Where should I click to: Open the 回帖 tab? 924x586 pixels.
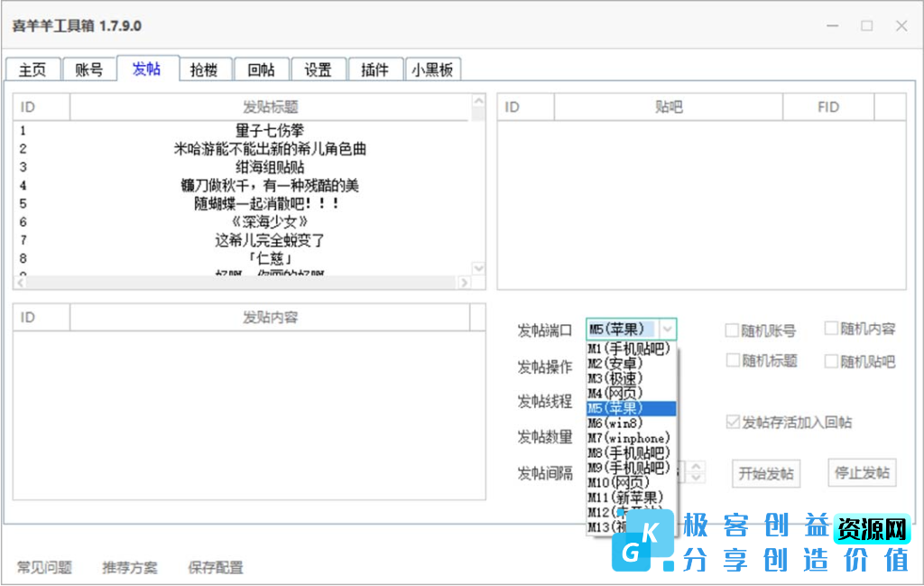coord(262,69)
